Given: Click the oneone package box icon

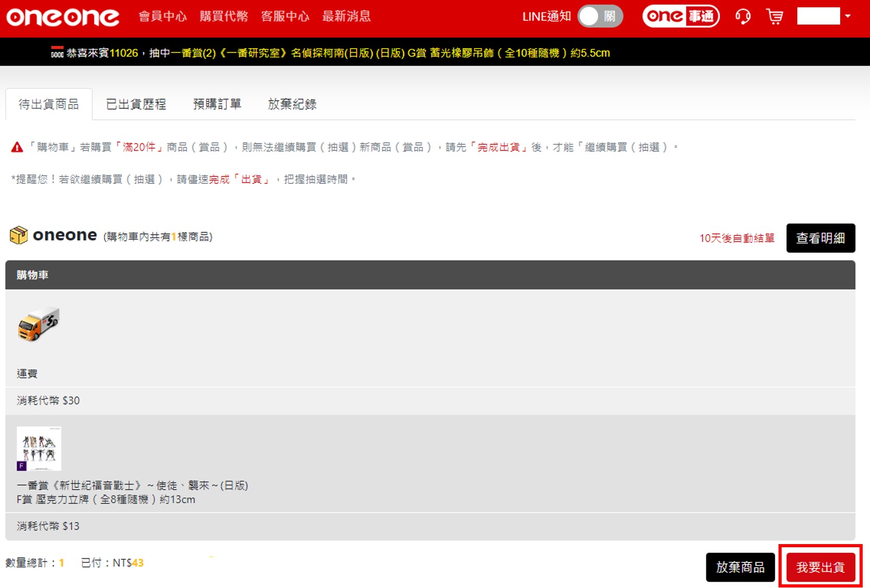Looking at the screenshot, I should click(x=19, y=235).
